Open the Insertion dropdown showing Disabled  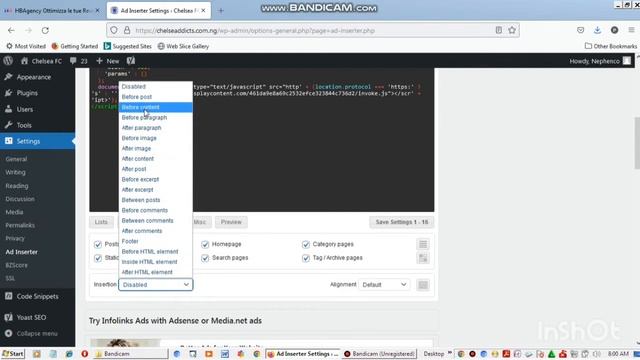pos(156,284)
